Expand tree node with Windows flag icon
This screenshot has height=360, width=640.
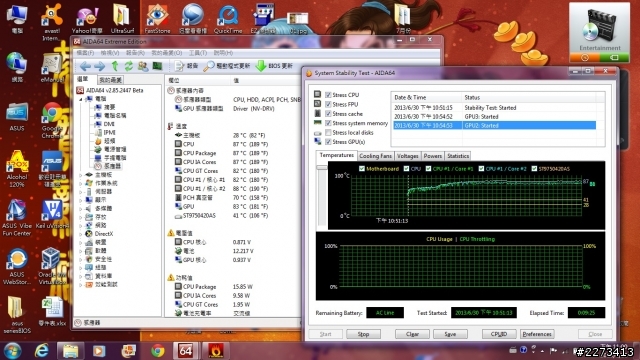tap(80, 183)
